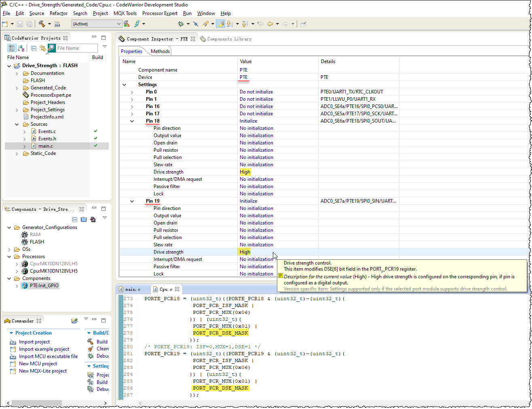Click the Save icon in main toolbar
The width and height of the screenshot is (532, 409).
[20, 24]
